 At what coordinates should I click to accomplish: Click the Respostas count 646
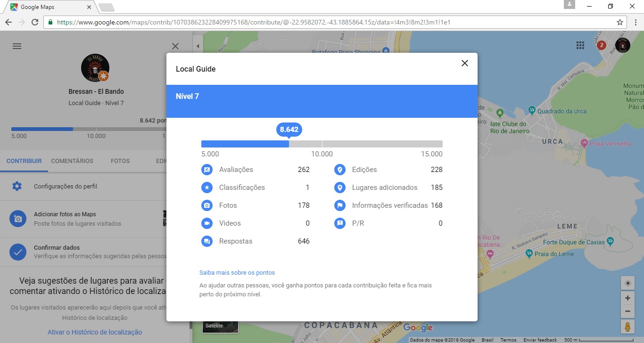tap(304, 241)
